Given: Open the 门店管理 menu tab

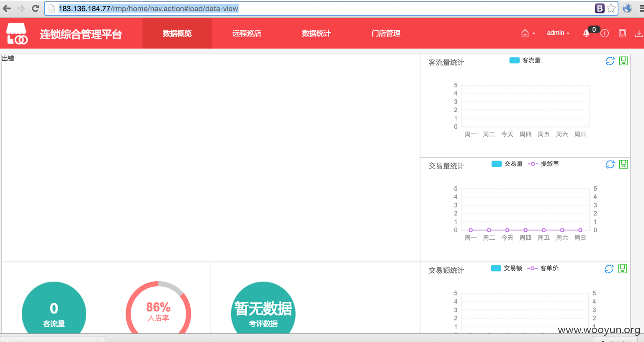Looking at the screenshot, I should pos(386,33).
